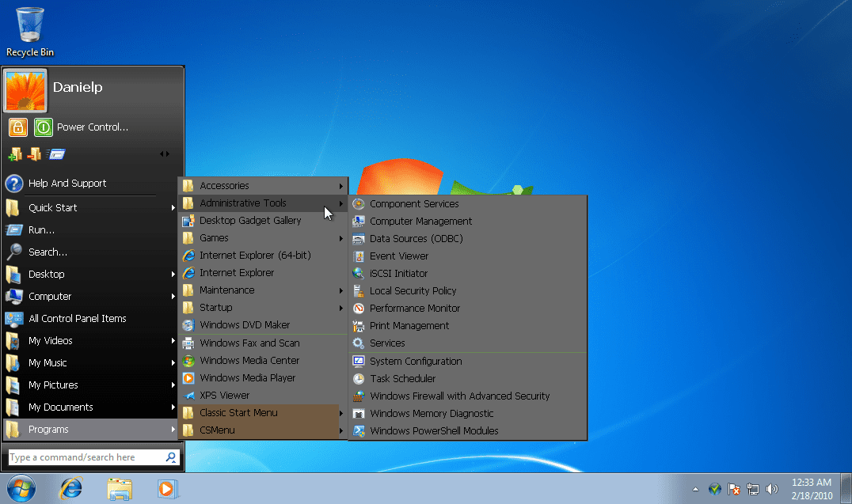Open Windows Explorer from the taskbar
Screen dimensions: 852x504
(x=120, y=489)
